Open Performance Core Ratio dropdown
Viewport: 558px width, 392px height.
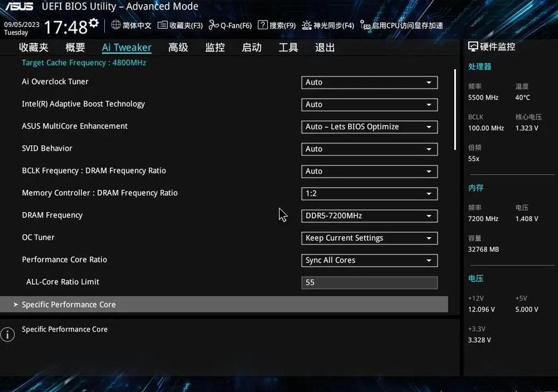click(369, 260)
